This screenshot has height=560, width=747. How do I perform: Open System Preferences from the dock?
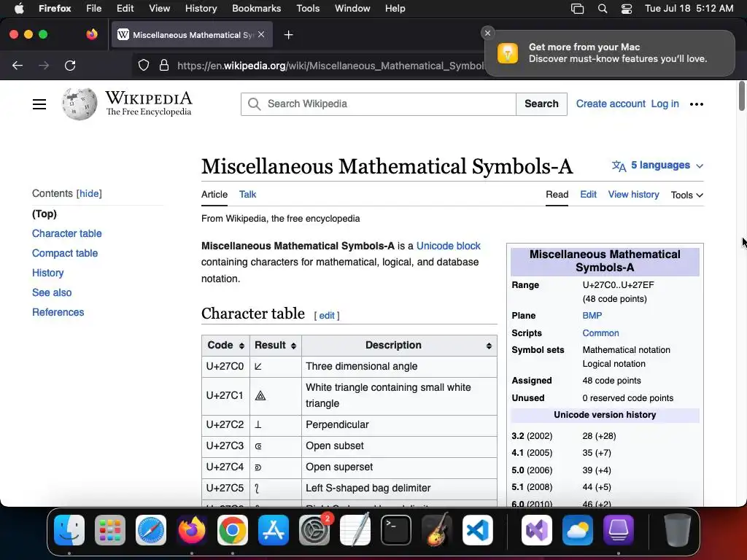[x=314, y=530]
